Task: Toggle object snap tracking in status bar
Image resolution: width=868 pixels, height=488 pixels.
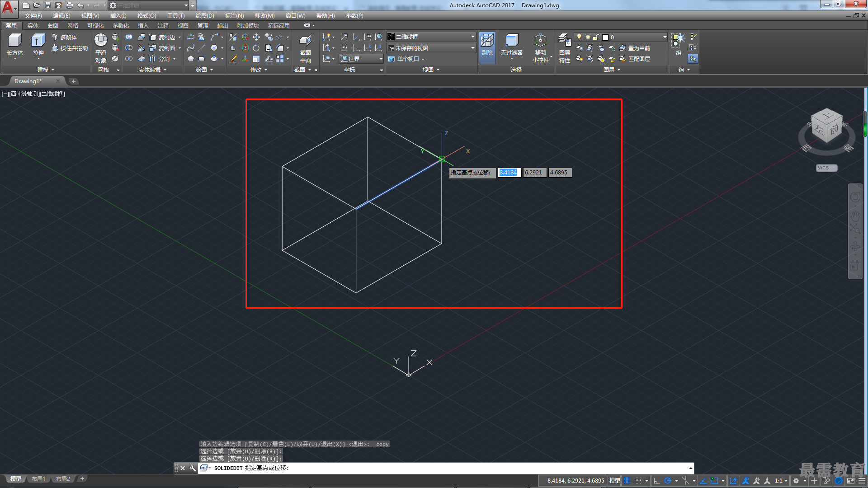Action: [x=703, y=481]
